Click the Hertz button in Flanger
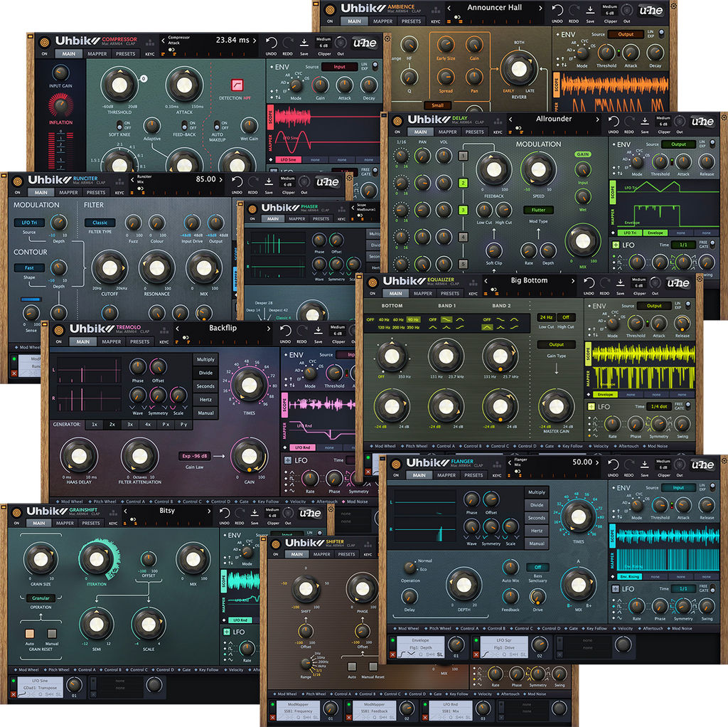728x727 pixels. [537, 531]
